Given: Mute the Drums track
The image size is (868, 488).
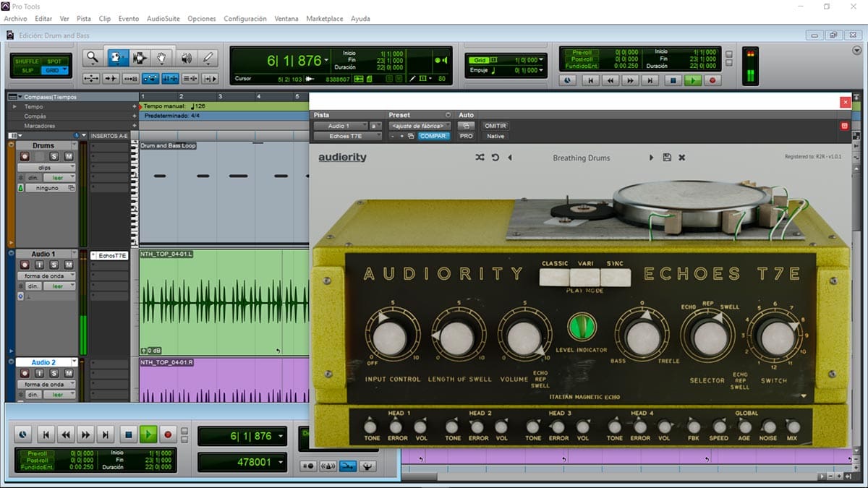Looking at the screenshot, I should pyautogui.click(x=68, y=156).
